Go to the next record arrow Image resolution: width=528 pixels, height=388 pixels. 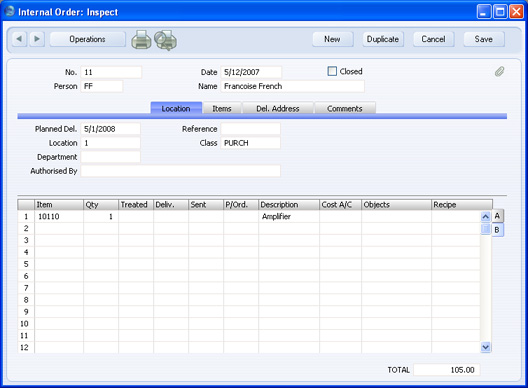pos(37,39)
